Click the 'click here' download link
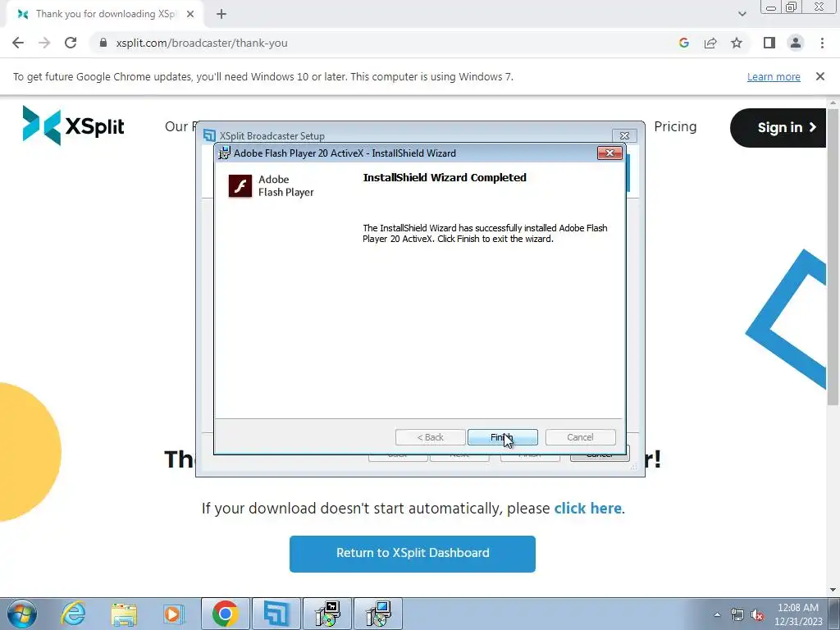 point(587,508)
